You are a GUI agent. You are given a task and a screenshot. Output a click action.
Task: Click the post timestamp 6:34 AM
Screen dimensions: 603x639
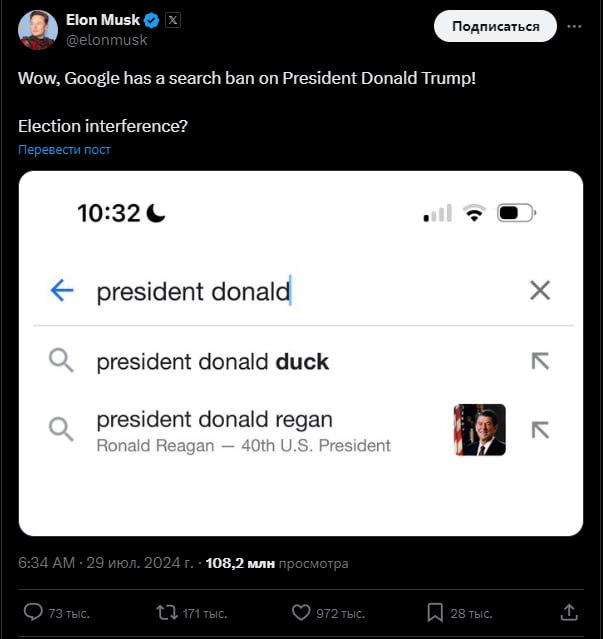tap(46, 564)
